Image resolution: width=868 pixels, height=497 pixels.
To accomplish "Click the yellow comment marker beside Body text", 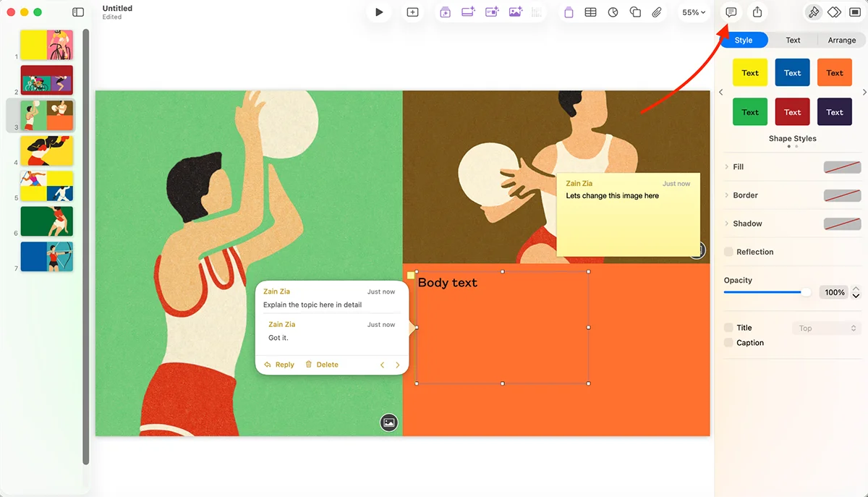I will [x=411, y=276].
